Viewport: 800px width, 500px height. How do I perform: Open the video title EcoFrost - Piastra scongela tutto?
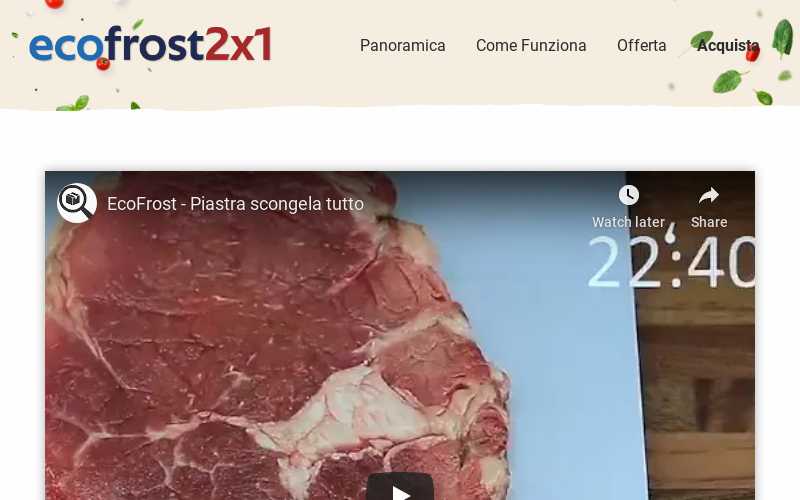click(235, 204)
